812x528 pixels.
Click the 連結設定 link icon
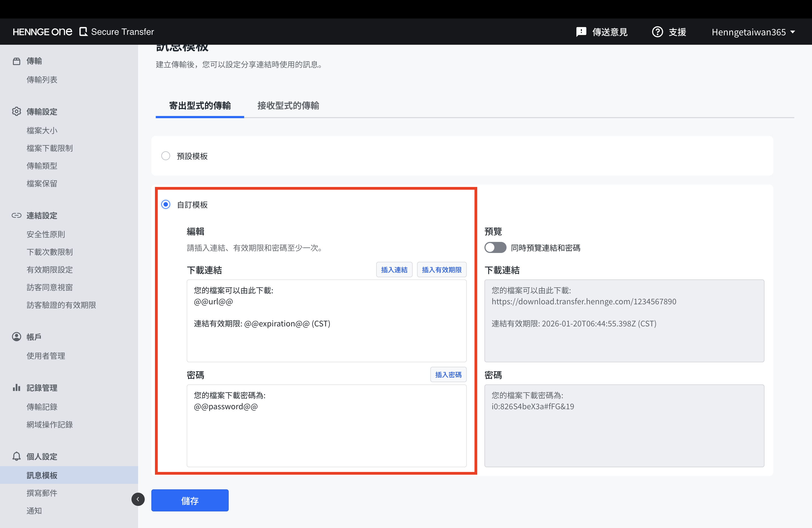pyautogui.click(x=16, y=216)
